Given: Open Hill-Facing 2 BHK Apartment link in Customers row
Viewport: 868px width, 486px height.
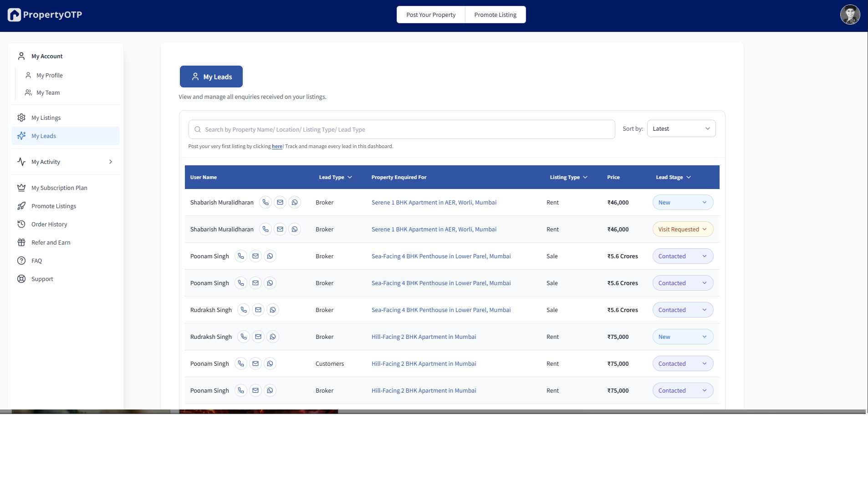Looking at the screenshot, I should [424, 363].
